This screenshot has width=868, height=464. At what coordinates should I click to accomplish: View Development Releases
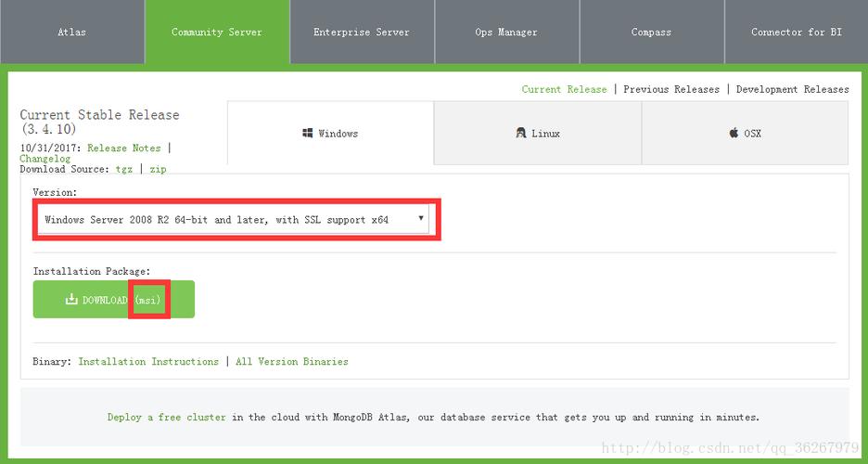[792, 89]
